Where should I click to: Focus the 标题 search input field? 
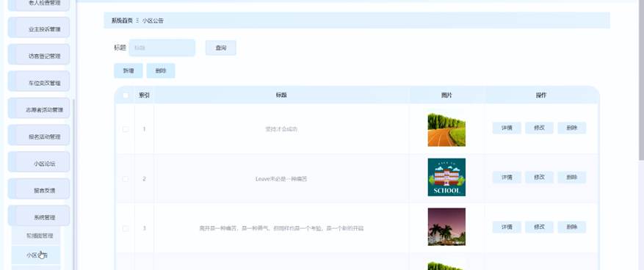162,48
